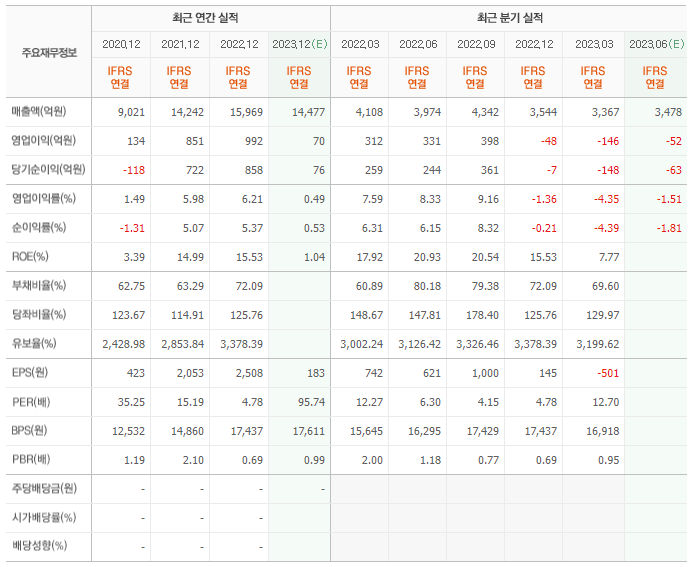
Task: Click the 80.18 debt ratio value
Action: pos(427,286)
